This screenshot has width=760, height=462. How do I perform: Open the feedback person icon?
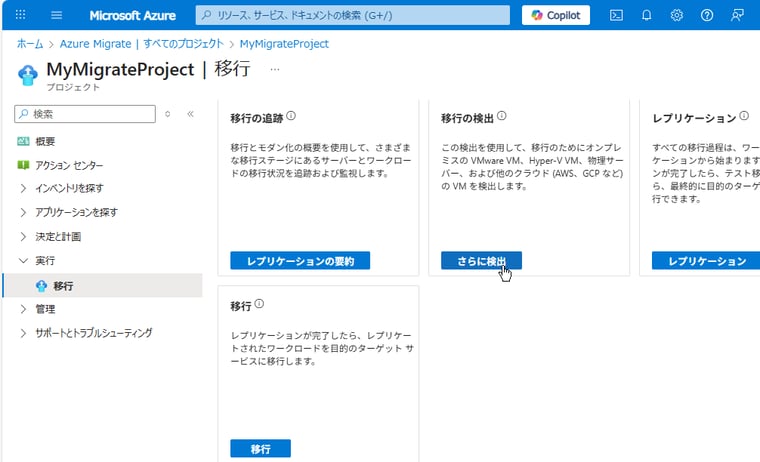(737, 15)
